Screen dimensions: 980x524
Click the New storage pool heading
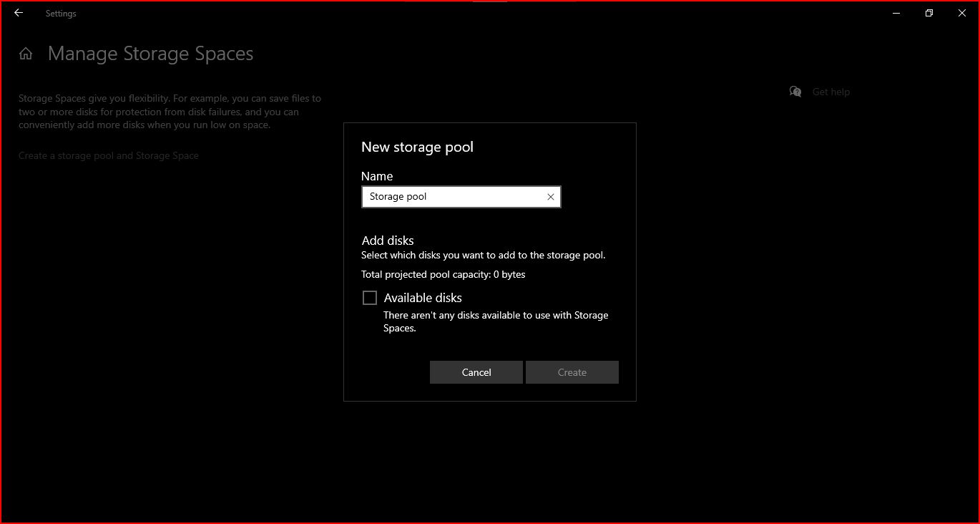(x=417, y=147)
